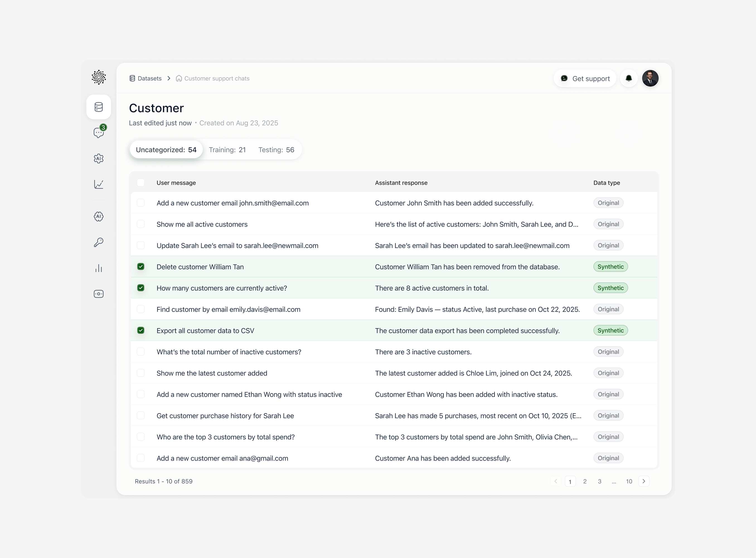Toggle the select-all checkbox in table header
756x558 pixels.
click(x=141, y=183)
